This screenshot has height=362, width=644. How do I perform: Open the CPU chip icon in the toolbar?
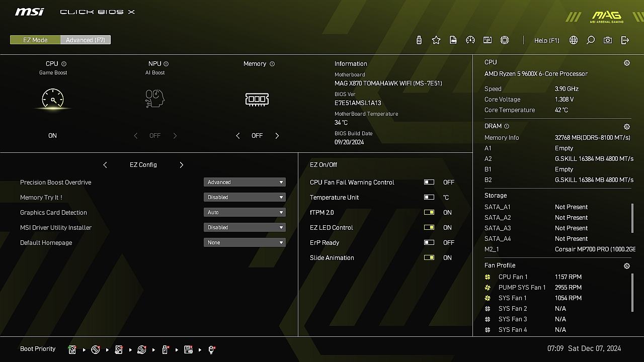[505, 40]
